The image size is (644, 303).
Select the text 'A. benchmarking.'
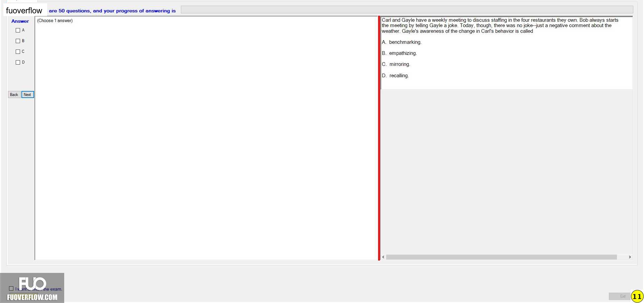click(x=402, y=42)
